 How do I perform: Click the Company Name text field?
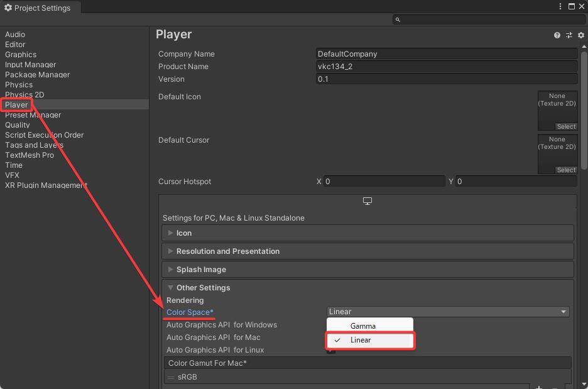pyautogui.click(x=446, y=54)
